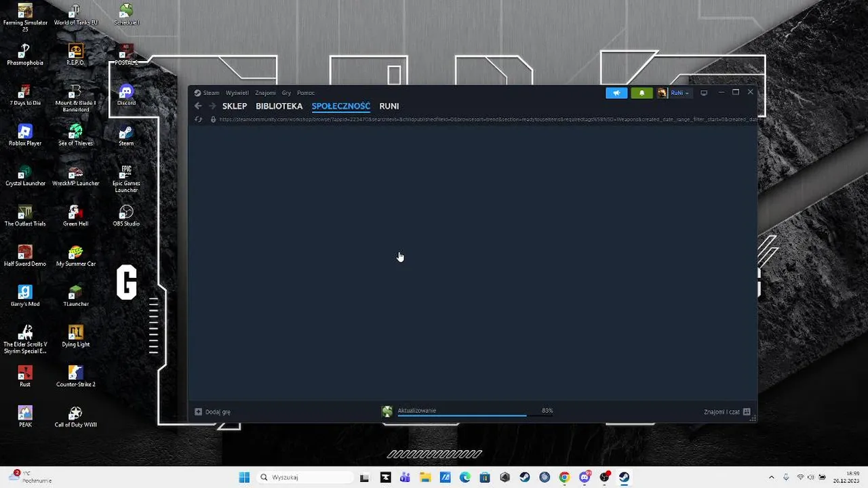Open the Steam menu
The height and width of the screenshot is (488, 868).
(x=207, y=93)
